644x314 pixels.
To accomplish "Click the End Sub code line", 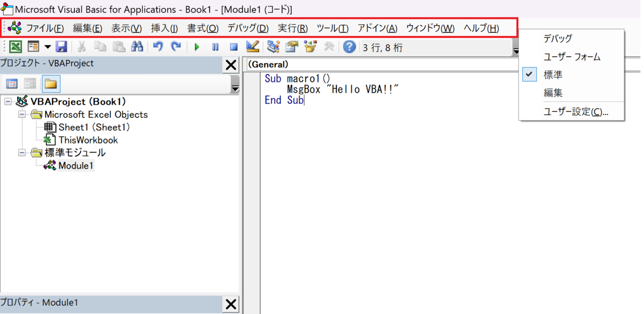I will (x=284, y=100).
